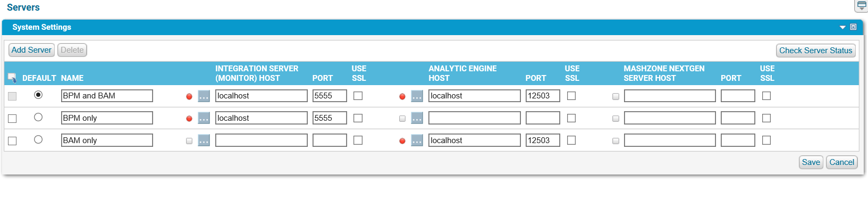Click MashZone port field for BPM and BAM
Viewport: 868px width, 216px height.
point(738,96)
